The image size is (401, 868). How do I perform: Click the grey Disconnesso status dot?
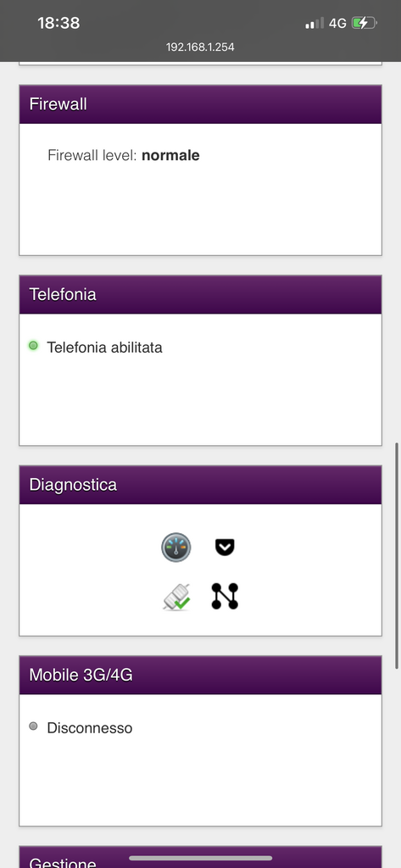tap(33, 726)
